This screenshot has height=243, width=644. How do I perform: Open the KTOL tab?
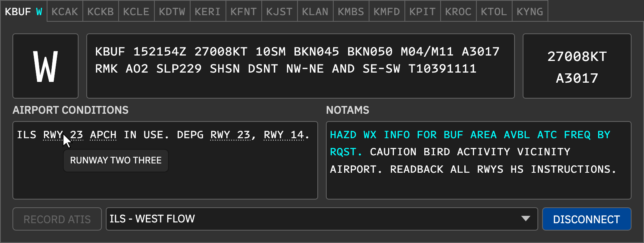point(494,12)
